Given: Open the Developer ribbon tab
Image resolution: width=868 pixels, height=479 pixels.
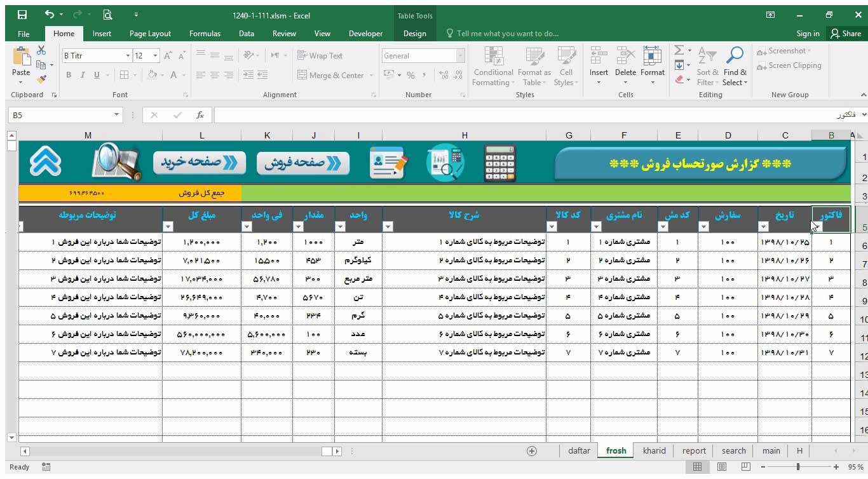Looking at the screenshot, I should tap(366, 34).
